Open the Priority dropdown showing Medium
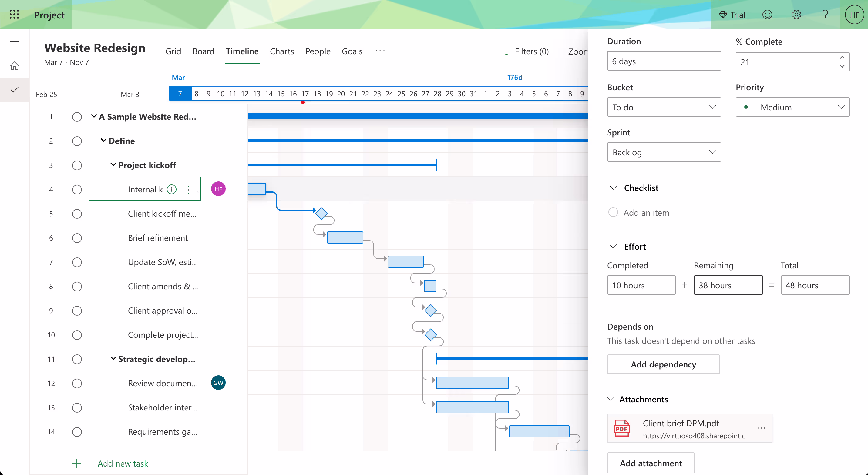 [792, 107]
